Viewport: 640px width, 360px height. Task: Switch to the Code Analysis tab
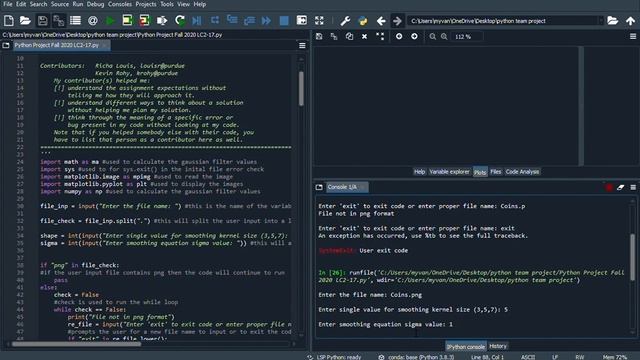click(522, 172)
